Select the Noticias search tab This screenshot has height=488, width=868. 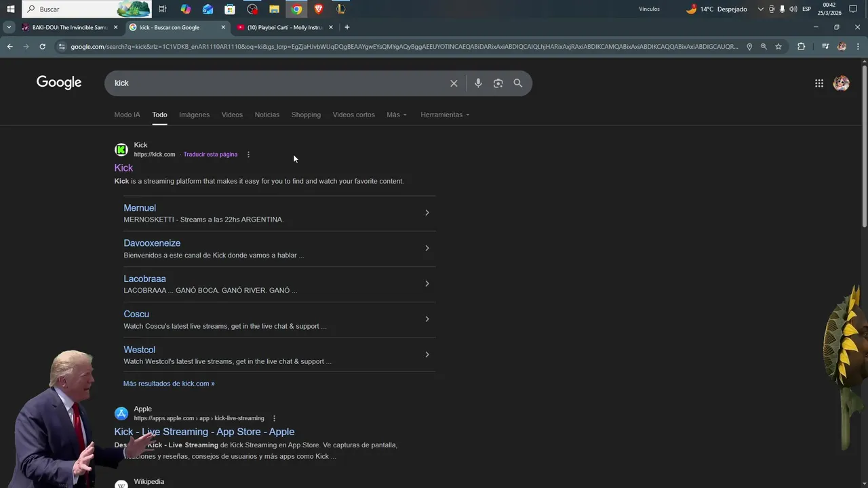coord(267,115)
